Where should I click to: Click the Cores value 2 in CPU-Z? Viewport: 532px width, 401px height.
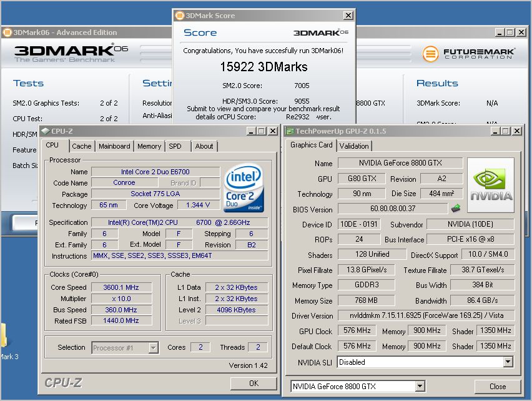pyautogui.click(x=200, y=347)
